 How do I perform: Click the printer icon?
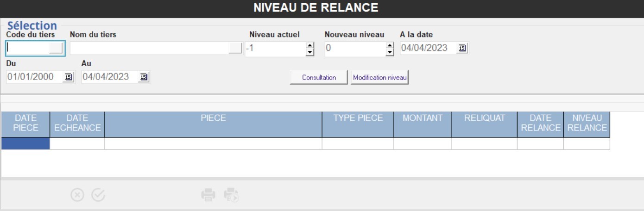tap(208, 195)
